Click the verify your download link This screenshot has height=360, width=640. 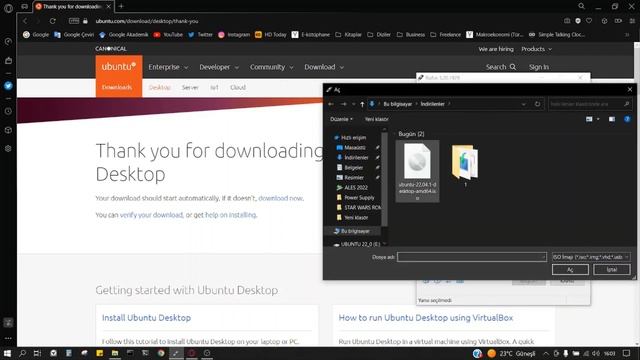[x=151, y=215]
